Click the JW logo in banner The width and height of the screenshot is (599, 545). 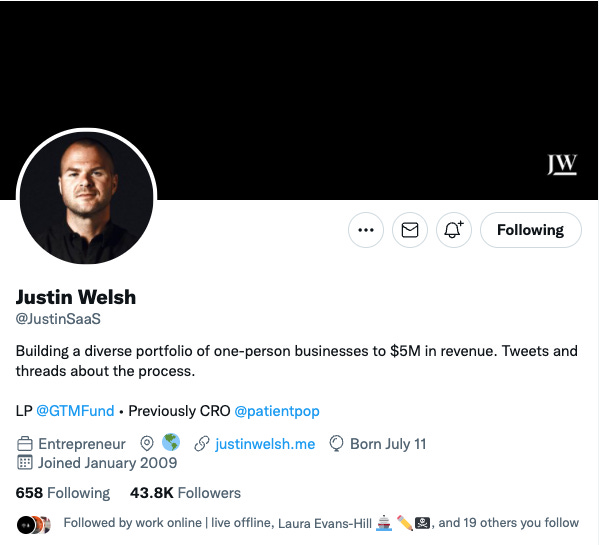click(x=562, y=165)
